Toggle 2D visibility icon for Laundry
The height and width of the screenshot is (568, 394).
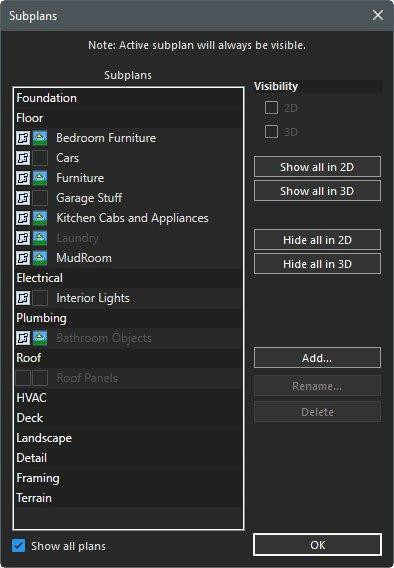(x=23, y=238)
